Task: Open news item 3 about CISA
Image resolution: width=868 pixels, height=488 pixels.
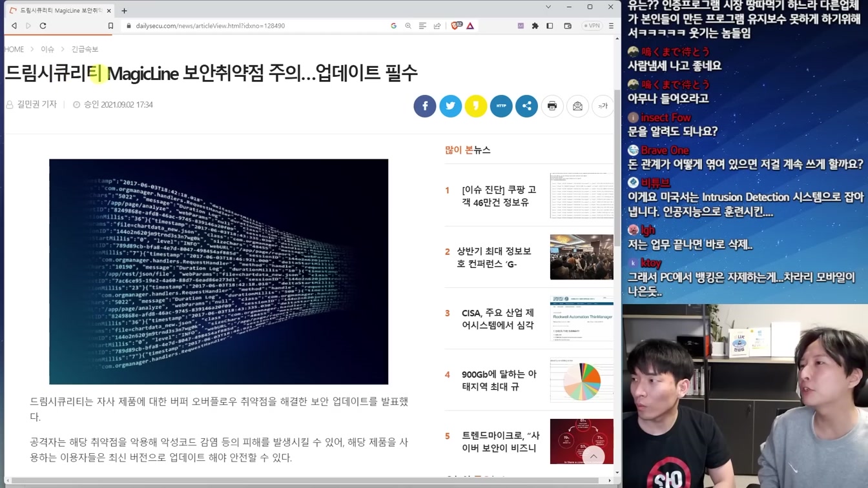Action: [498, 319]
